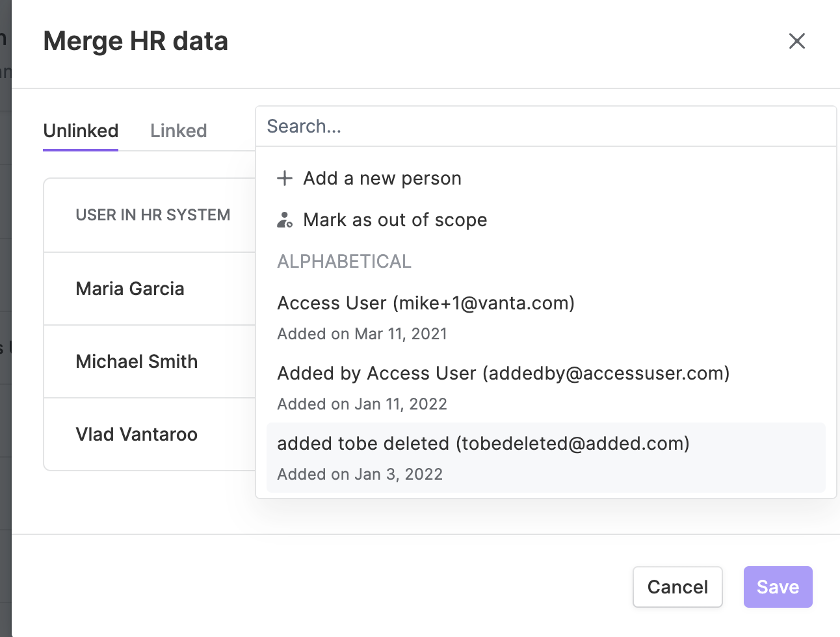Image resolution: width=840 pixels, height=637 pixels.
Task: Click Michael Smith row
Action: (150, 361)
